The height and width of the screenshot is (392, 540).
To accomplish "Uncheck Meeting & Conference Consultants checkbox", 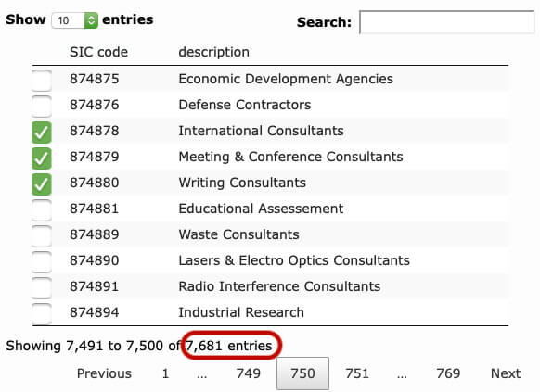I will pyautogui.click(x=42, y=158).
